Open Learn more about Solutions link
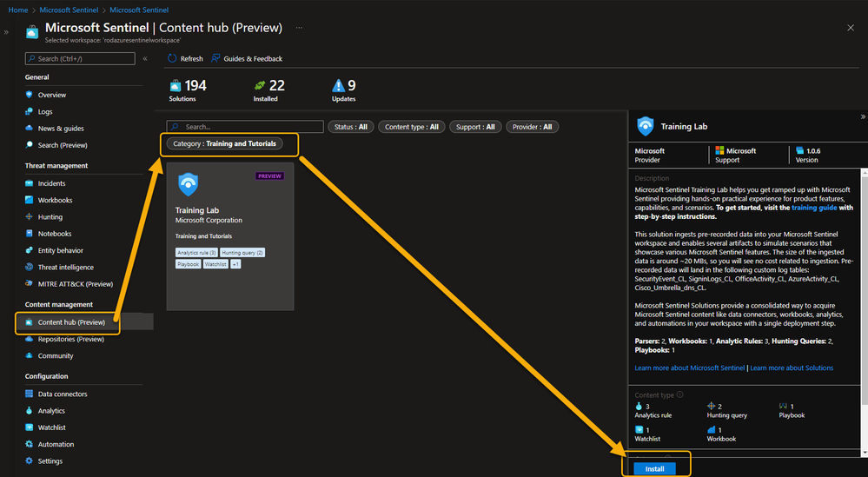 791,368
